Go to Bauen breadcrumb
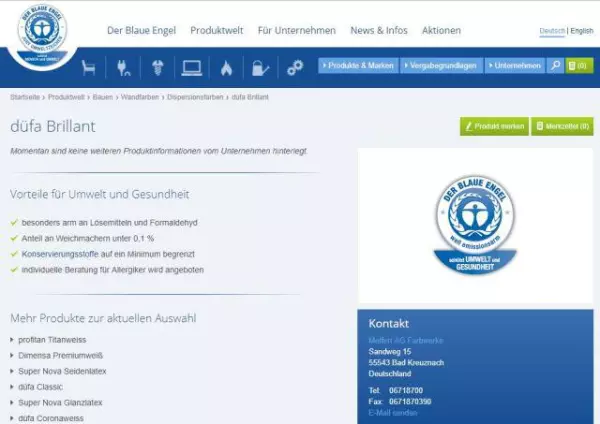This screenshot has height=424, width=600. pyautogui.click(x=103, y=97)
